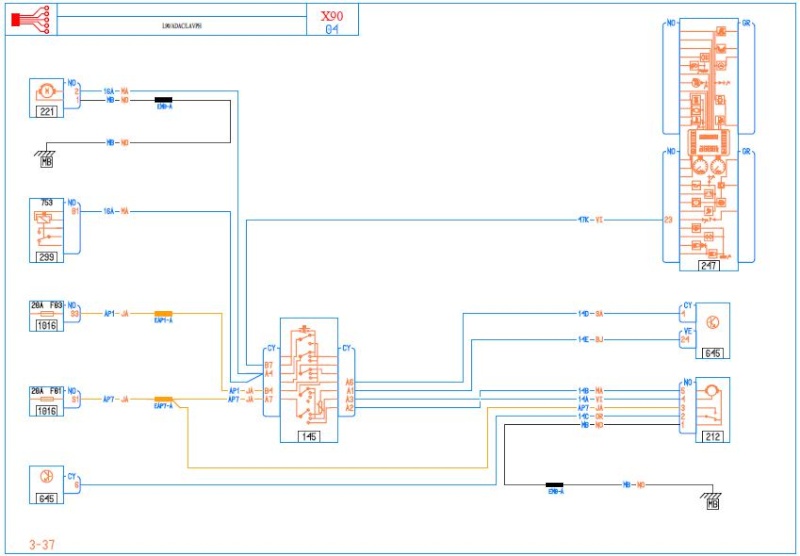Click component number label 299
The image size is (800, 556).
coord(46,257)
